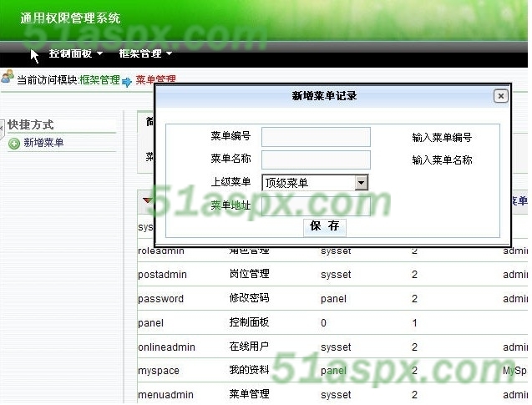Screen dimensions: 532x405
Task: Expand the 控制面板 dropdown arrow
Action: (x=99, y=53)
